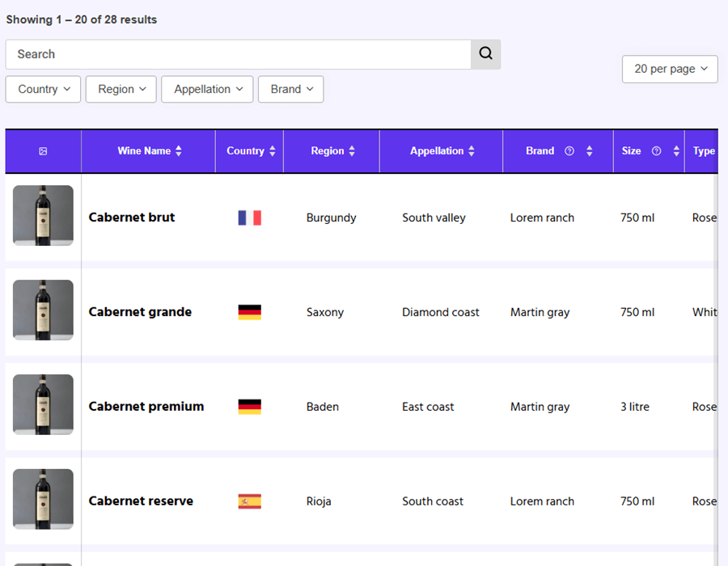Viewport: 728px width, 566px height.
Task: Sort the Appellation column arrows
Action: point(472,150)
